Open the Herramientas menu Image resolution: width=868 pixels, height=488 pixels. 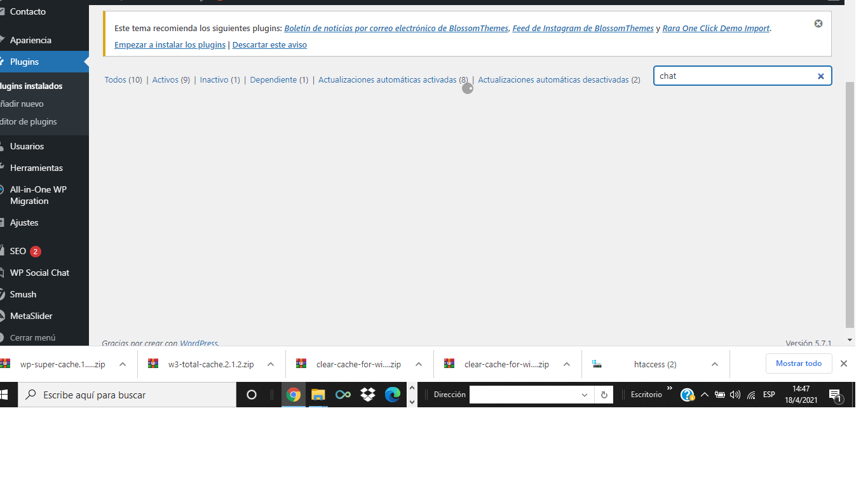(36, 168)
